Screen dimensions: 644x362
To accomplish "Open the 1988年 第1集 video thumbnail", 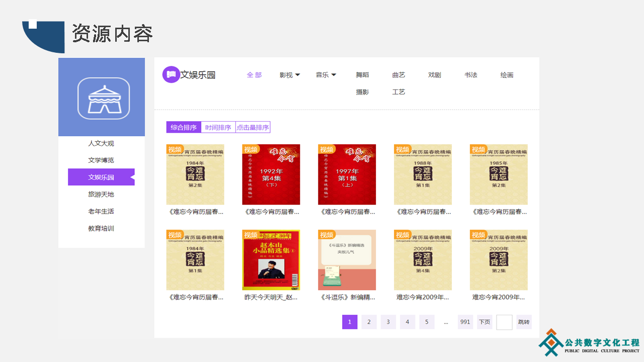I will [x=423, y=174].
